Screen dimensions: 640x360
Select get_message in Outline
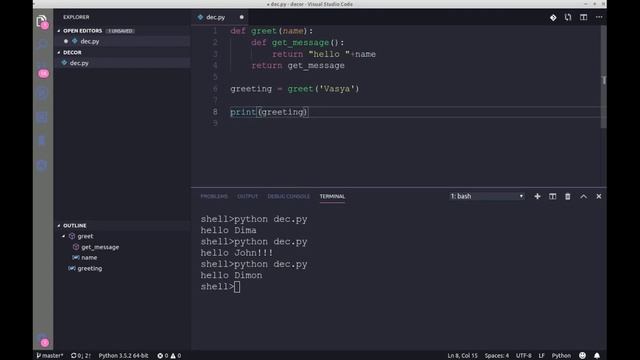point(100,247)
